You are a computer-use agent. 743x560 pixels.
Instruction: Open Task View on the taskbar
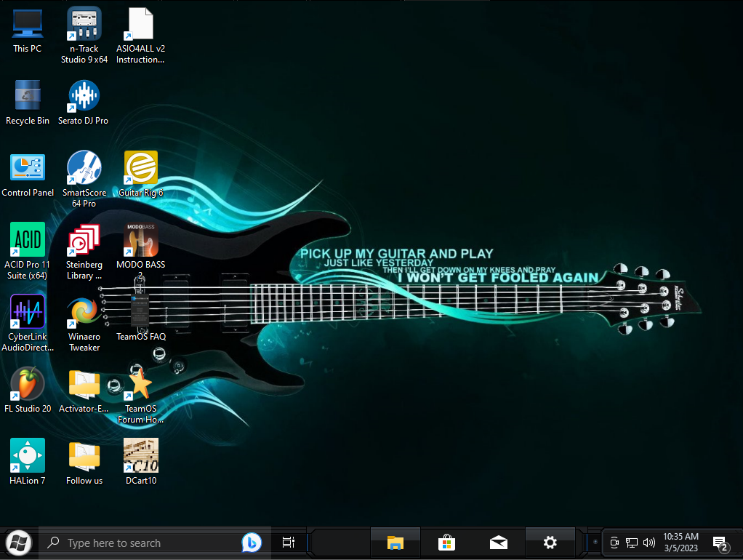click(x=289, y=543)
